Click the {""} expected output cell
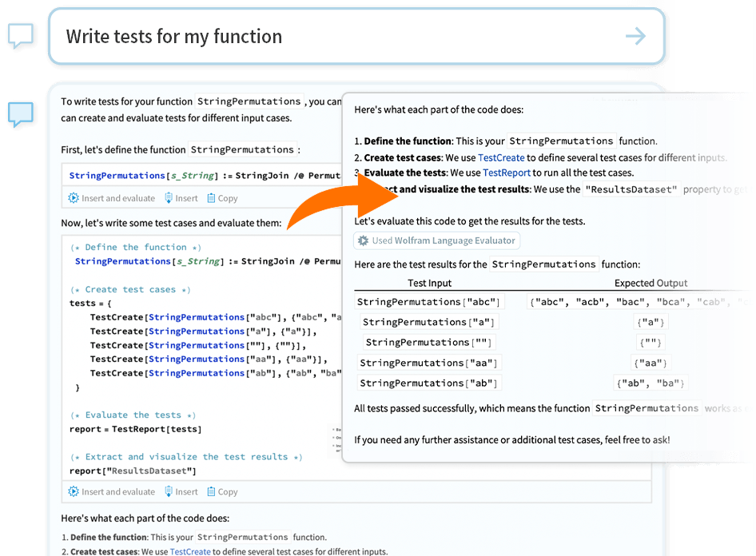The width and height of the screenshot is (756, 556). click(x=651, y=342)
